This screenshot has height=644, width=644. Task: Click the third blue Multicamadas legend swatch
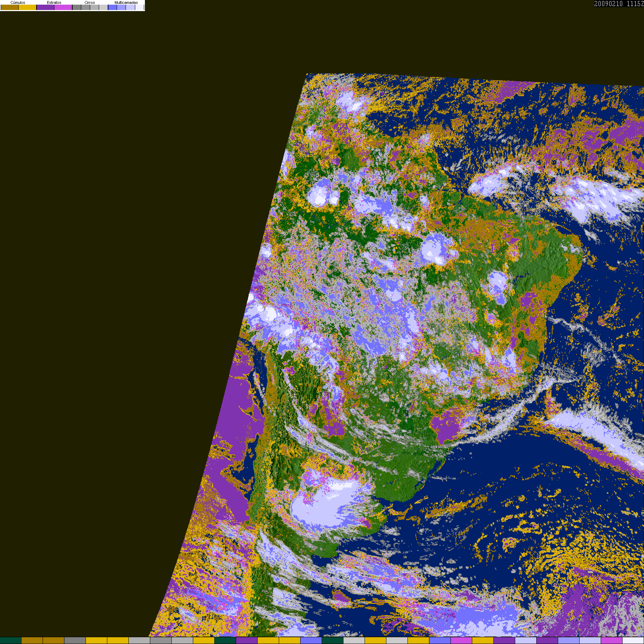(x=130, y=8)
